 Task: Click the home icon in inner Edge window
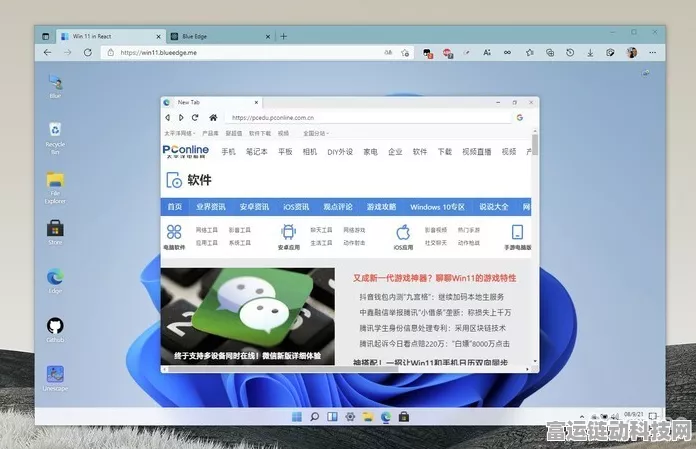[213, 118]
